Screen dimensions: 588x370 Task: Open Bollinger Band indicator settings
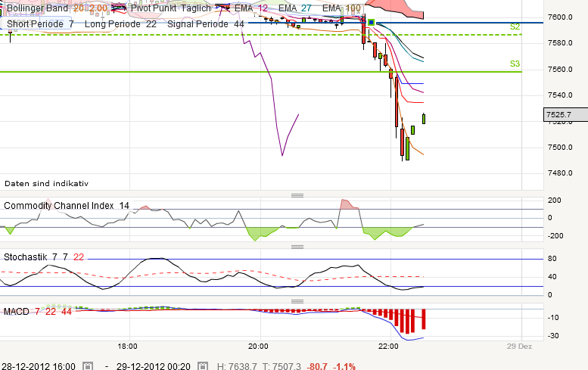pos(57,8)
